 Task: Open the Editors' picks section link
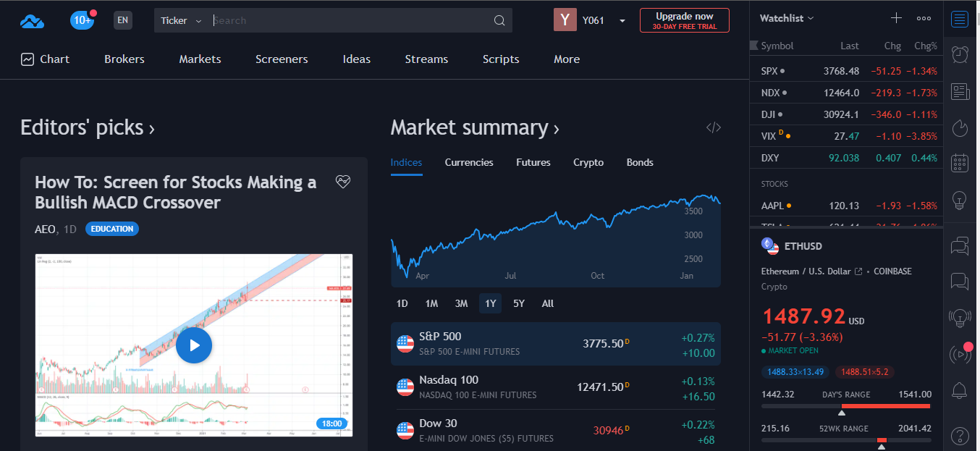pos(88,127)
